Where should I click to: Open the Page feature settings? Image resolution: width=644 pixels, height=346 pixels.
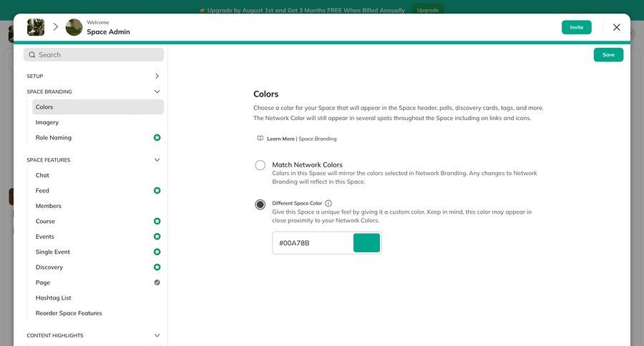(x=43, y=282)
